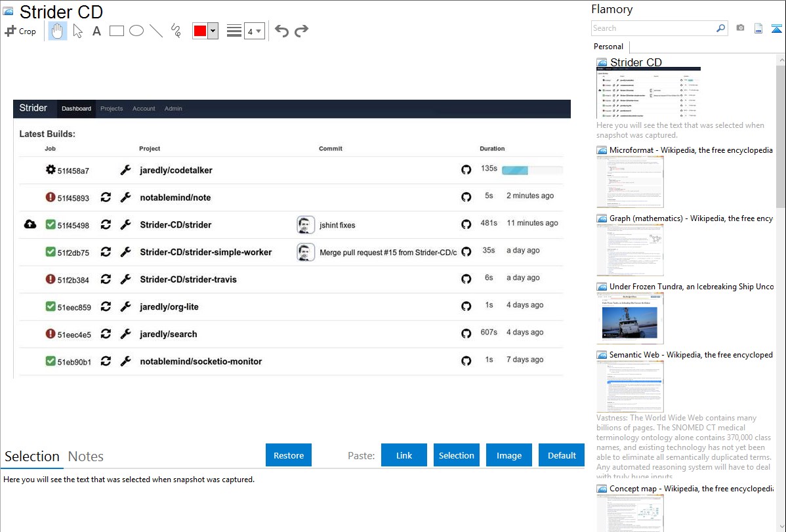This screenshot has height=532, width=786.
Task: Redo the last annotation
Action: pyautogui.click(x=301, y=31)
